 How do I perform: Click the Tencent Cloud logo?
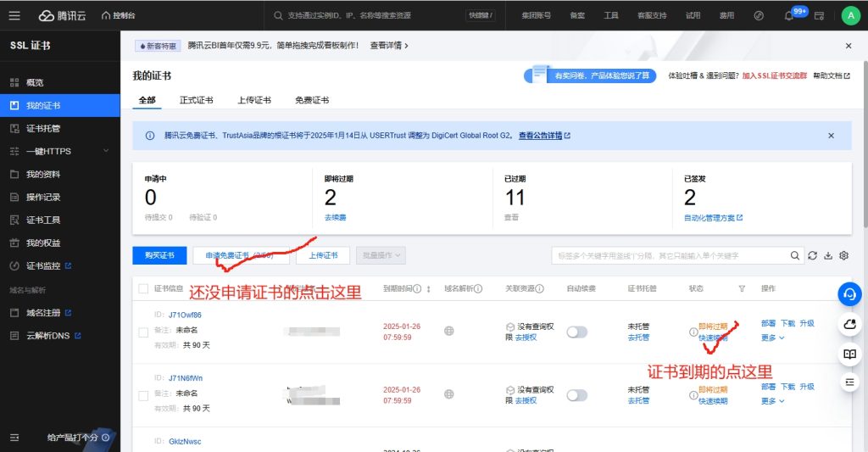coord(62,15)
